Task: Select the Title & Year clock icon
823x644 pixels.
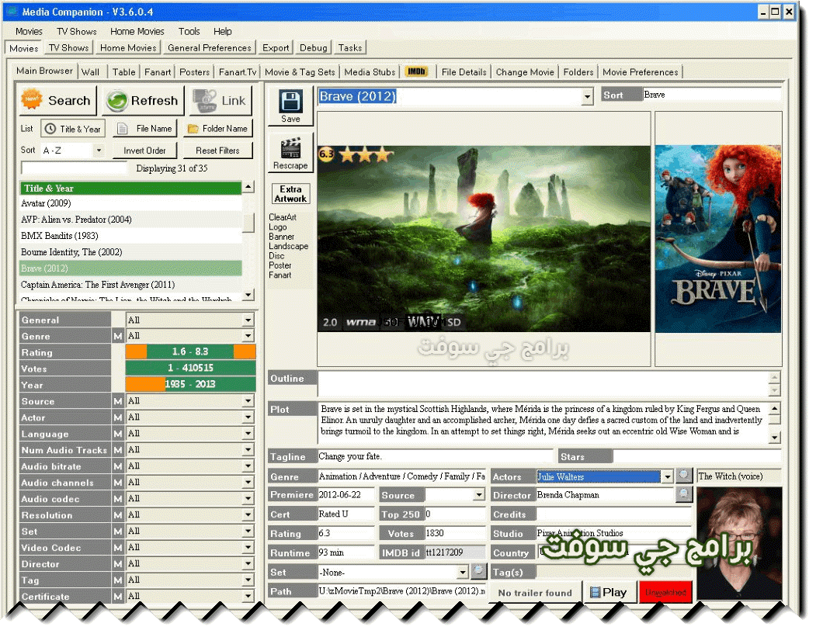Action: point(50,129)
